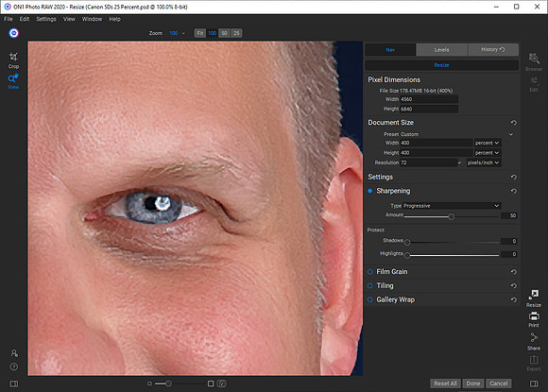548x392 pixels.
Task: Switch to the History tab
Action: click(x=493, y=50)
